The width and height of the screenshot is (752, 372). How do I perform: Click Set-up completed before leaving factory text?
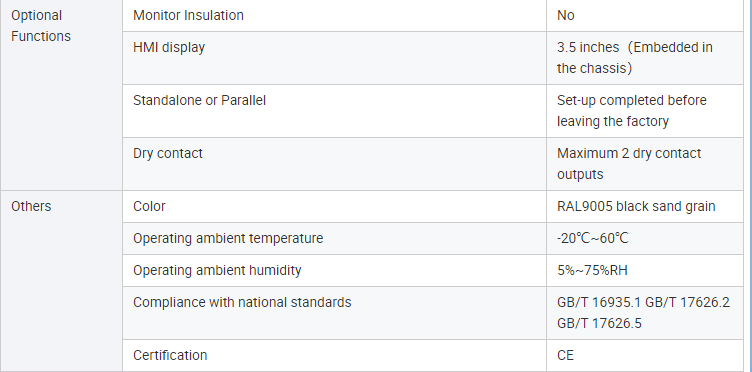click(632, 111)
